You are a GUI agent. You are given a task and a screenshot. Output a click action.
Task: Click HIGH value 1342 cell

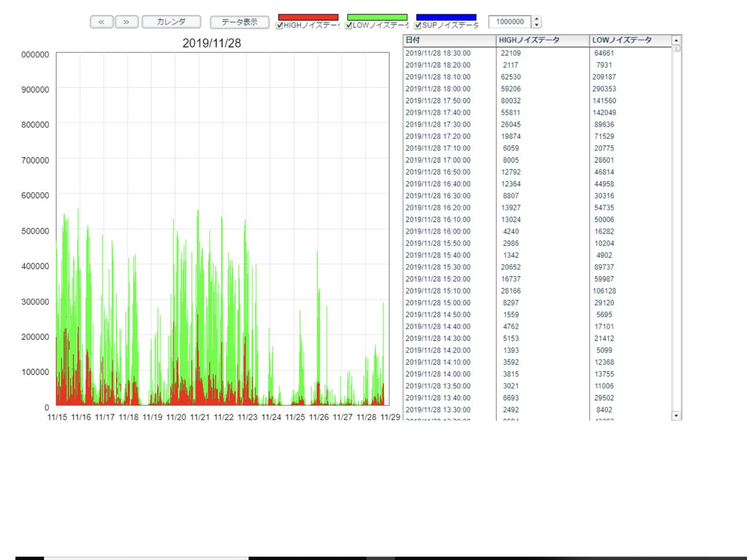pos(543,255)
